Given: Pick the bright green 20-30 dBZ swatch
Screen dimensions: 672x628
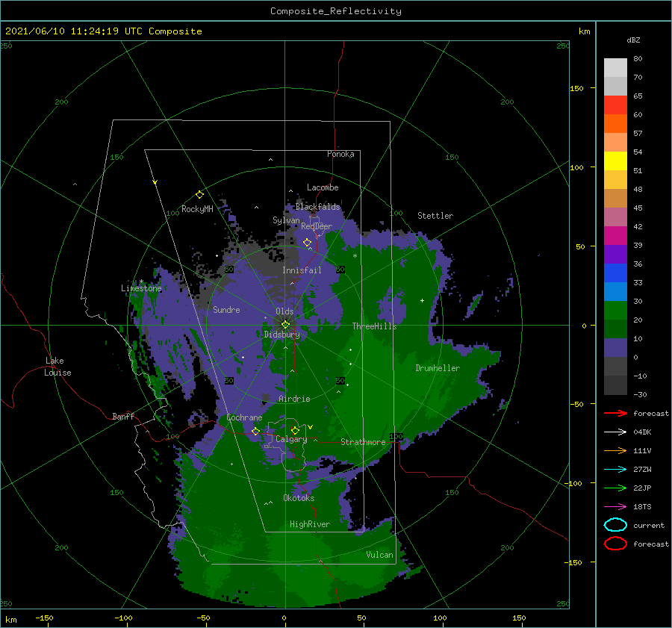Looking at the screenshot, I should [x=615, y=311].
